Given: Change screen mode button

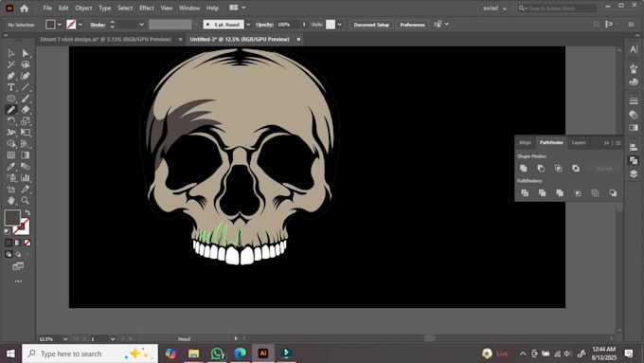Looking at the screenshot, I should tap(18, 266).
